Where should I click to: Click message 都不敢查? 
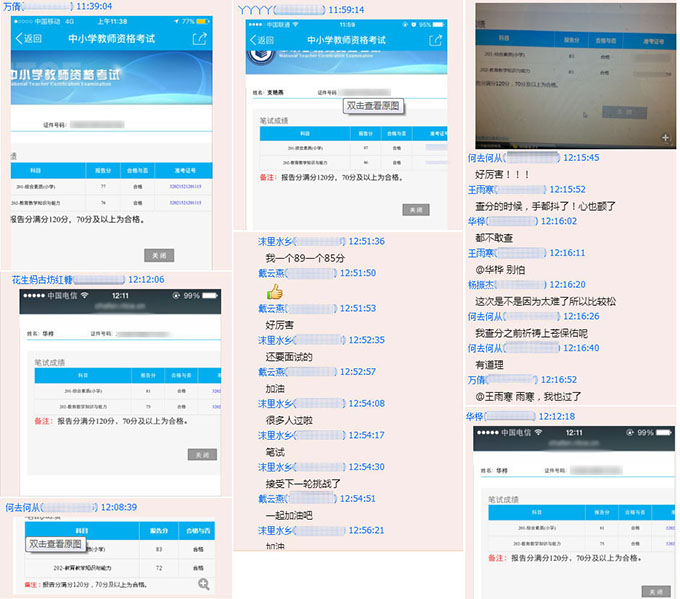[494, 238]
